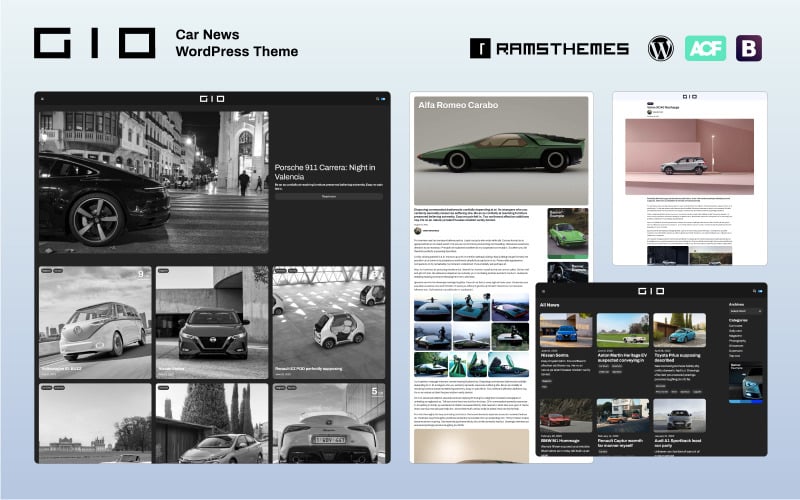Open Toyota Prius article thumbnail
This screenshot has width=800, height=500.
click(x=679, y=330)
